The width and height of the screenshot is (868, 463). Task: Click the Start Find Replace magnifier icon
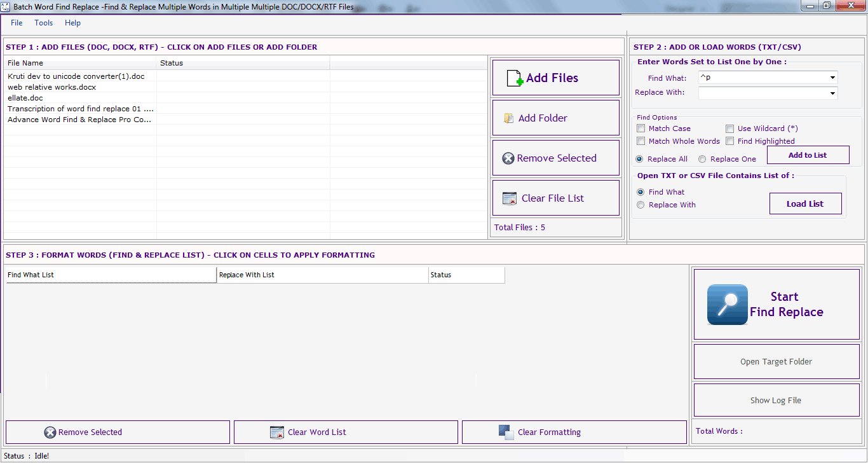point(727,305)
